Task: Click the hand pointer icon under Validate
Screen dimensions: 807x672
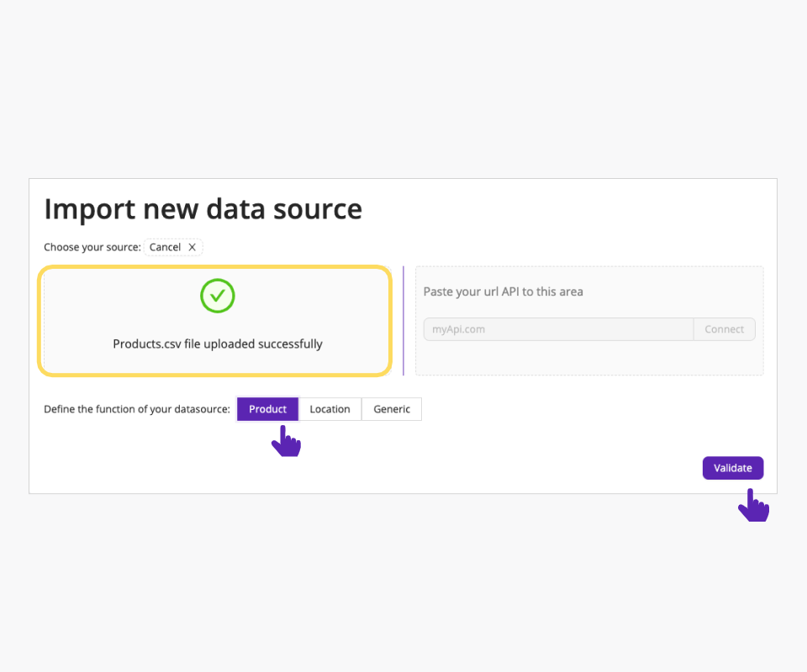Action: click(x=753, y=506)
